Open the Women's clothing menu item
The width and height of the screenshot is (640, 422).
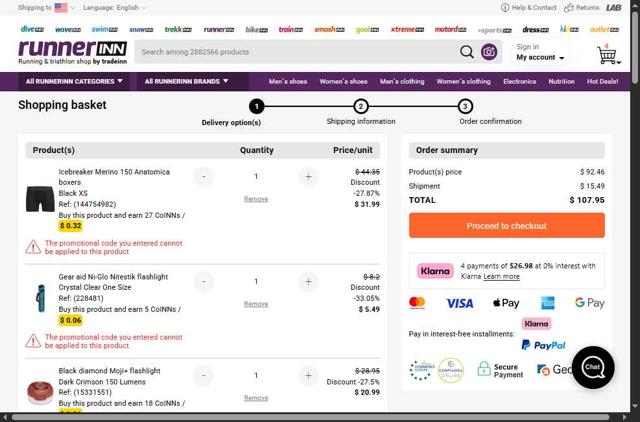[x=464, y=81]
